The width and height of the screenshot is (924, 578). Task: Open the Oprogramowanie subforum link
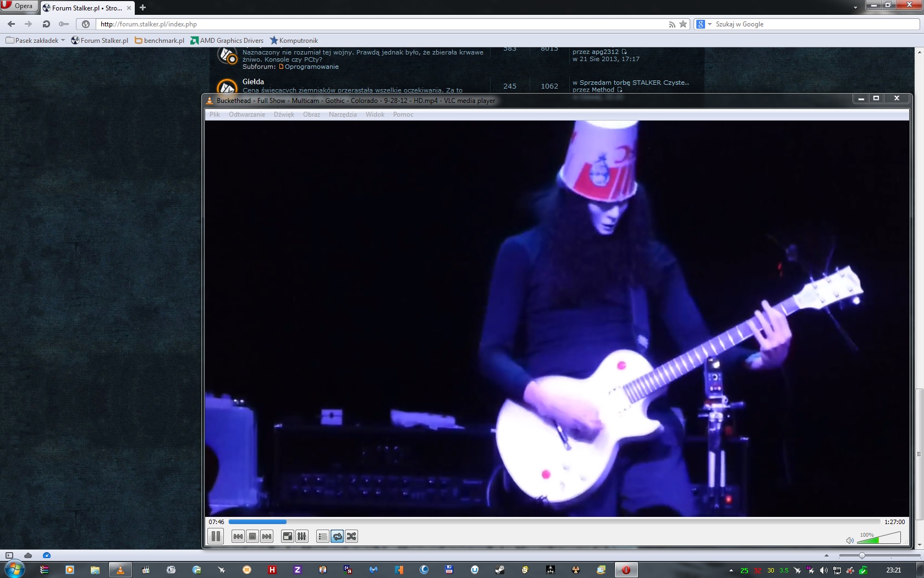tap(312, 67)
